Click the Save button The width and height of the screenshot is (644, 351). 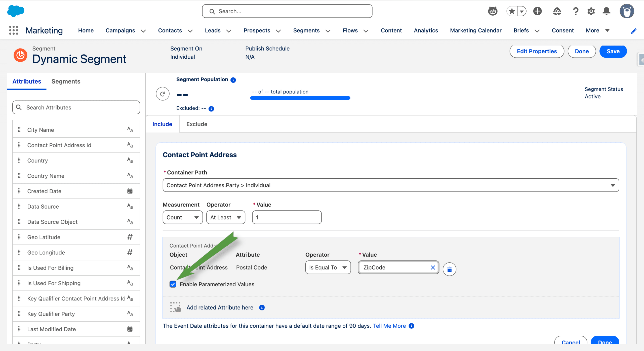613,51
